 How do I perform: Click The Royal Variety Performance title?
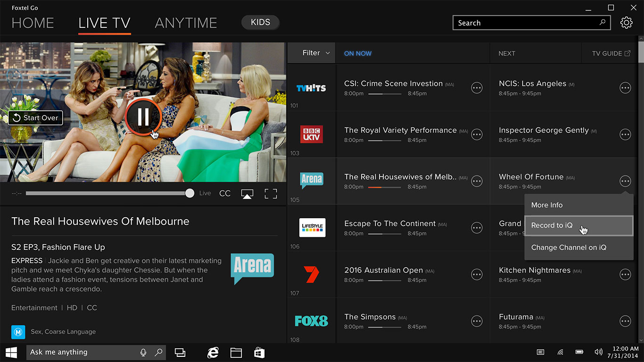click(x=400, y=130)
